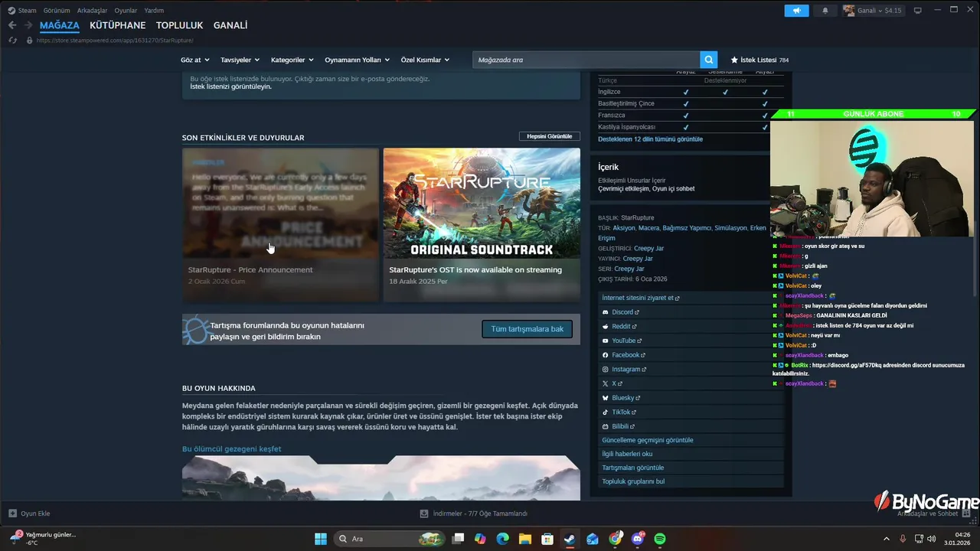Expand the Özel Kısımlar dropdown

point(425,60)
